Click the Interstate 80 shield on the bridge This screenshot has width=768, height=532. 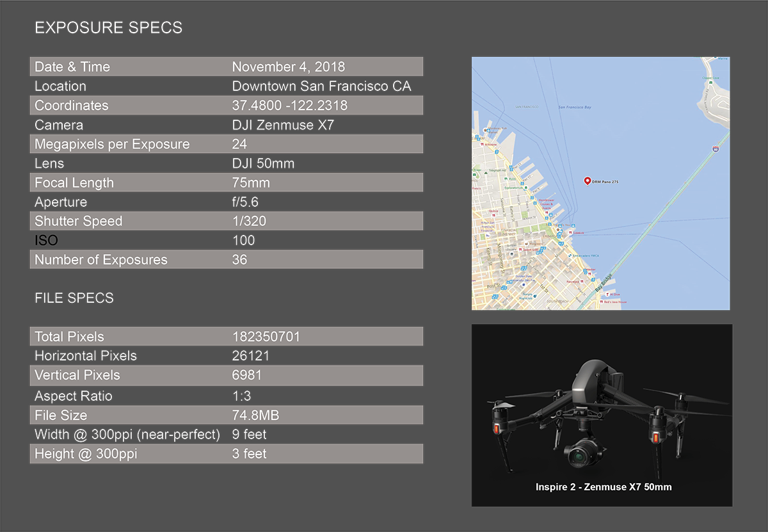[x=716, y=149]
